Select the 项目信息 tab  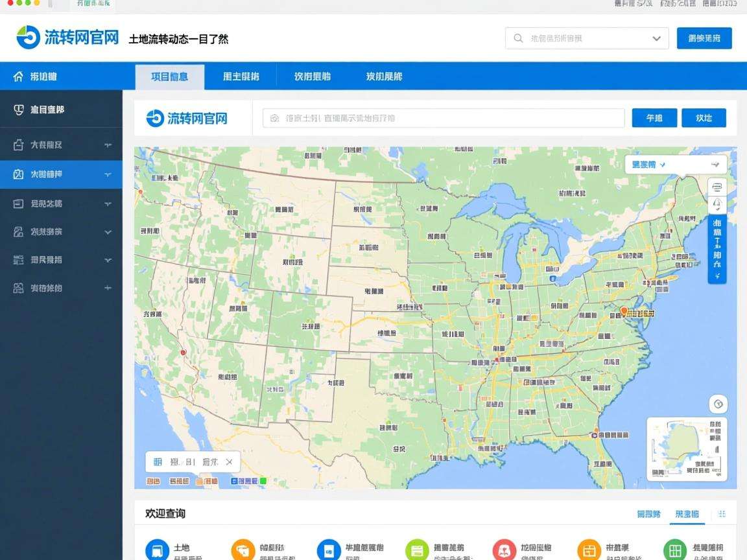coord(169,76)
